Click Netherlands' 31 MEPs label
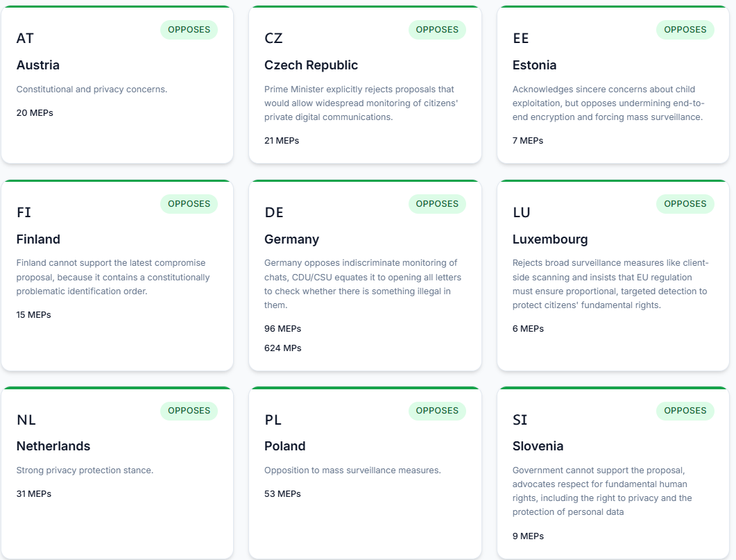Image resolution: width=736 pixels, height=560 pixels. pyautogui.click(x=34, y=494)
